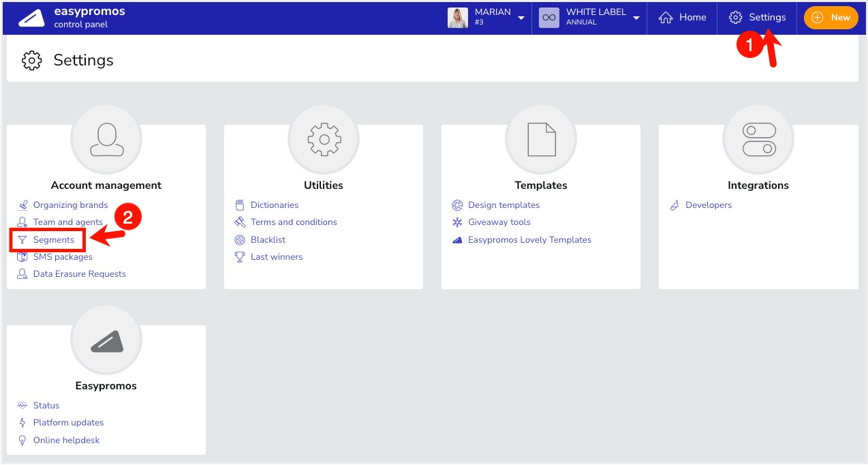The height and width of the screenshot is (465, 868).
Task: Click the Status heartbeat icon
Action: point(22,405)
